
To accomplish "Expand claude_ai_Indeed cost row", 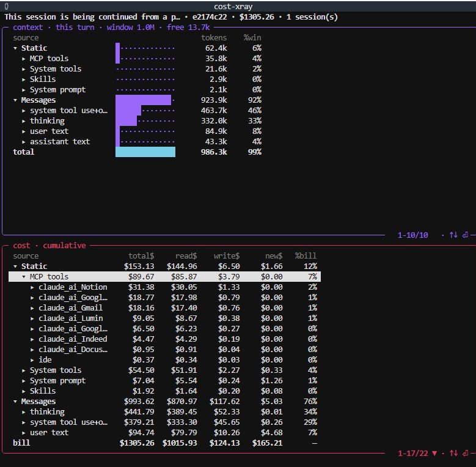I will (32, 339).
